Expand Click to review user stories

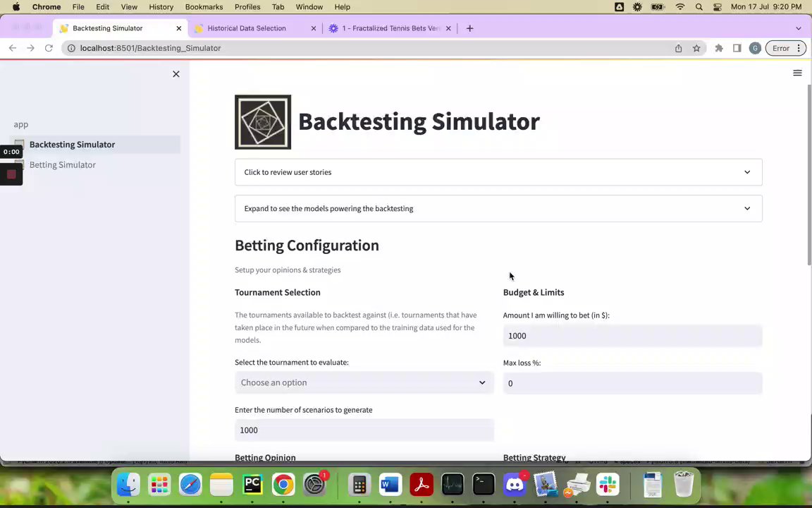[x=498, y=172]
